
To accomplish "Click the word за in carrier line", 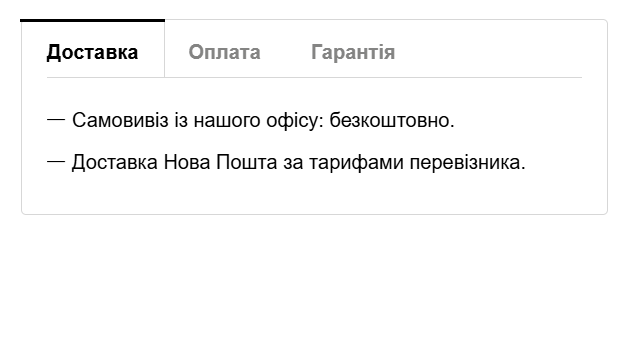I will tap(293, 162).
